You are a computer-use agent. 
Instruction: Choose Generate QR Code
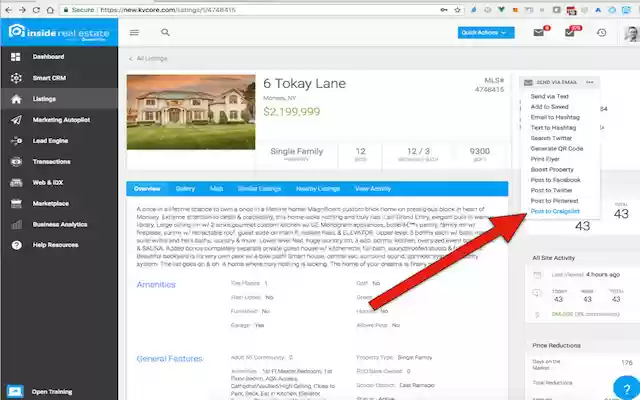click(557, 149)
